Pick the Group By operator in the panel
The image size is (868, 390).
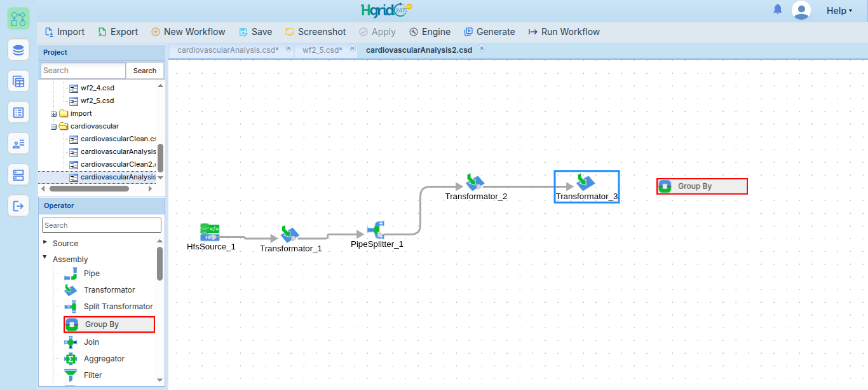tap(109, 324)
